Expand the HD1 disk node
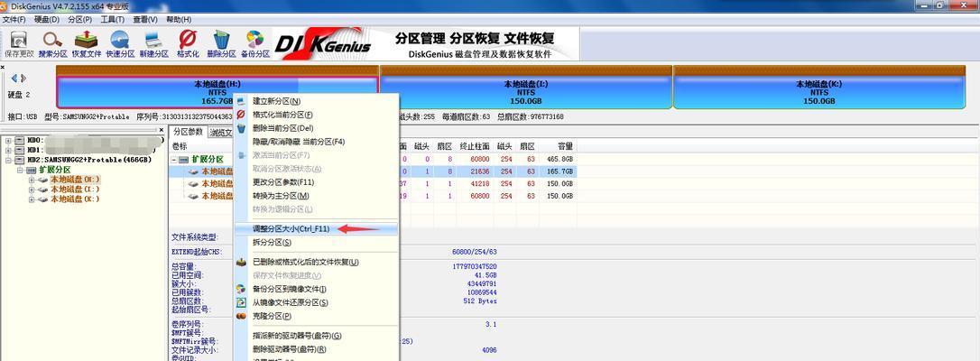Viewport: 980px width, 361px height. coord(8,150)
